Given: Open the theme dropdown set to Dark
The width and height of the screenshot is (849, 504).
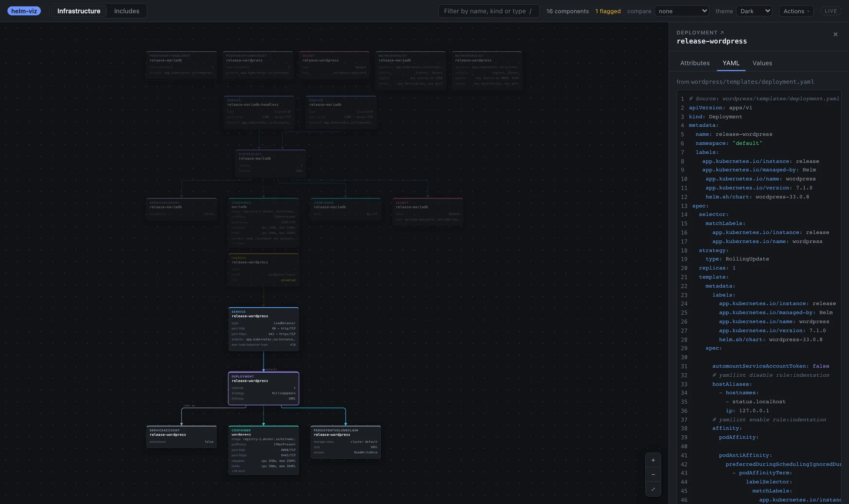Looking at the screenshot, I should tap(754, 11).
